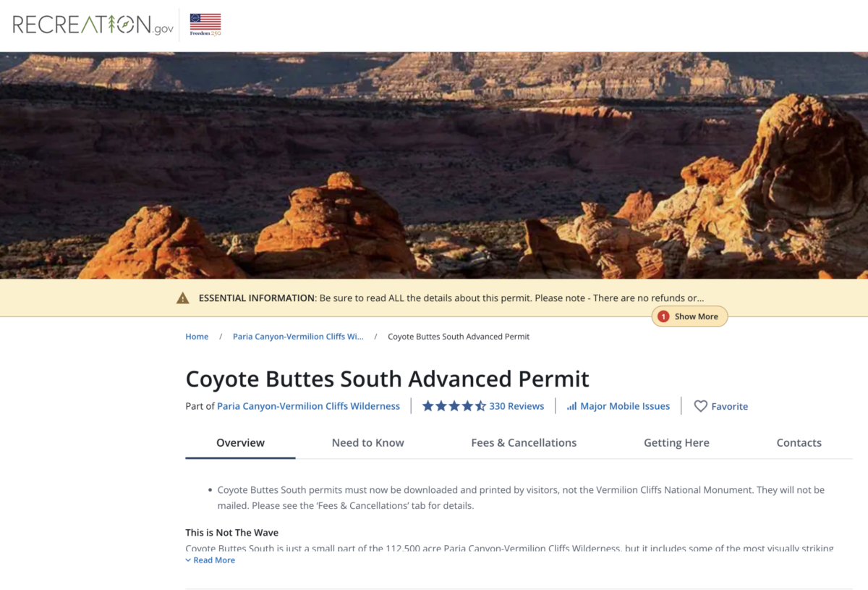Open 330 Reviews link

coord(516,406)
